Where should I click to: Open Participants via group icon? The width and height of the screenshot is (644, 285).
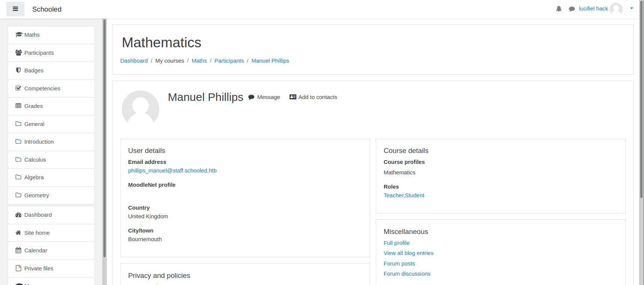coord(19,52)
